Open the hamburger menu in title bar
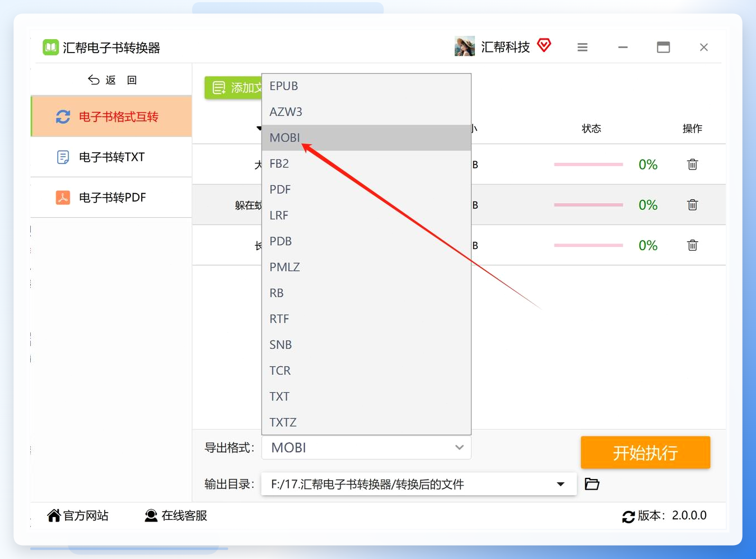The height and width of the screenshot is (559, 756). pos(582,48)
